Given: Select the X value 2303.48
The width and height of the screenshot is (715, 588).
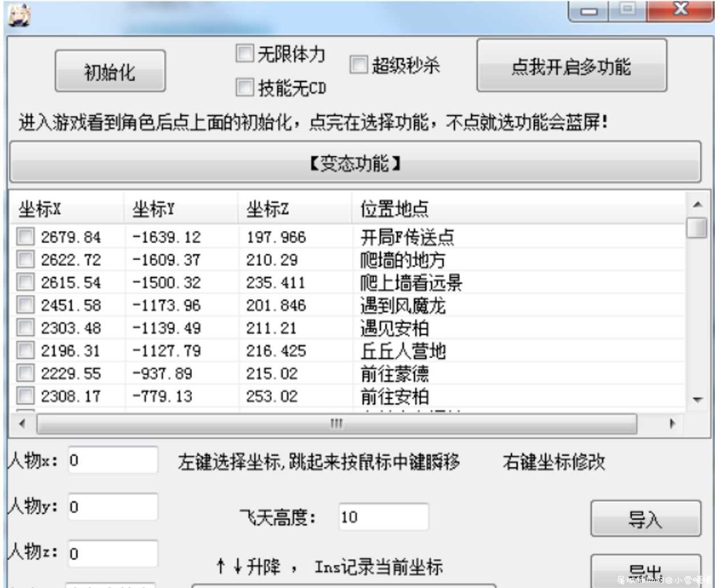Looking at the screenshot, I should (71, 328).
